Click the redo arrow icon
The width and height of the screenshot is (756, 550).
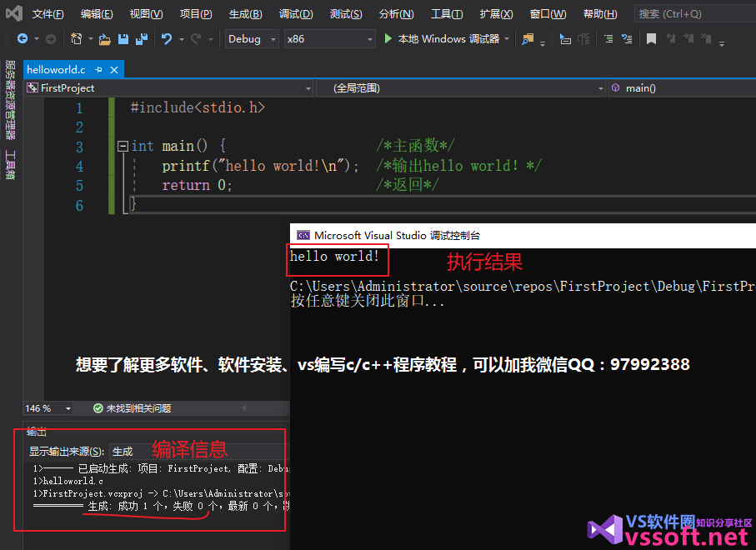click(x=196, y=38)
